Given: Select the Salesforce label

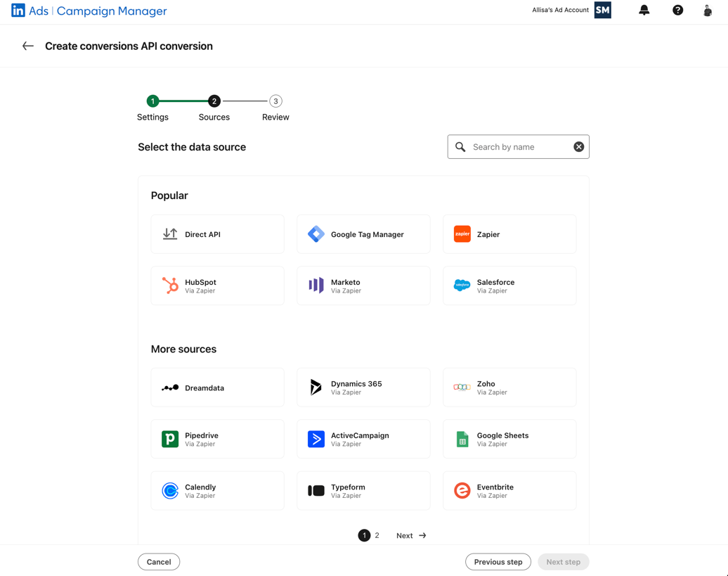Looking at the screenshot, I should tap(495, 282).
